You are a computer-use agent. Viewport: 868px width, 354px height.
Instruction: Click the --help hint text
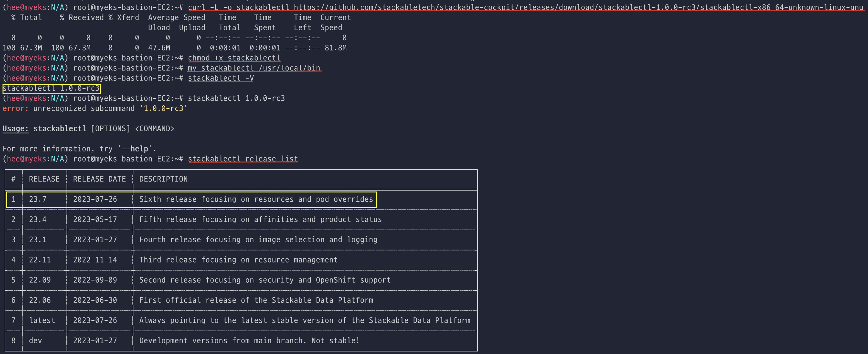click(135, 149)
